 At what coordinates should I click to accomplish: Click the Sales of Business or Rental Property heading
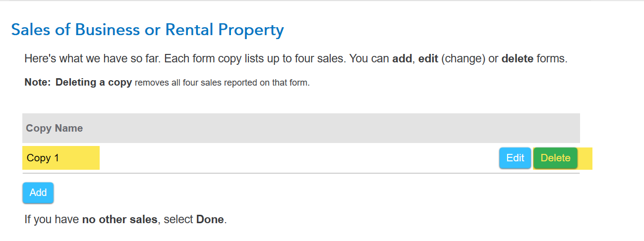click(147, 30)
